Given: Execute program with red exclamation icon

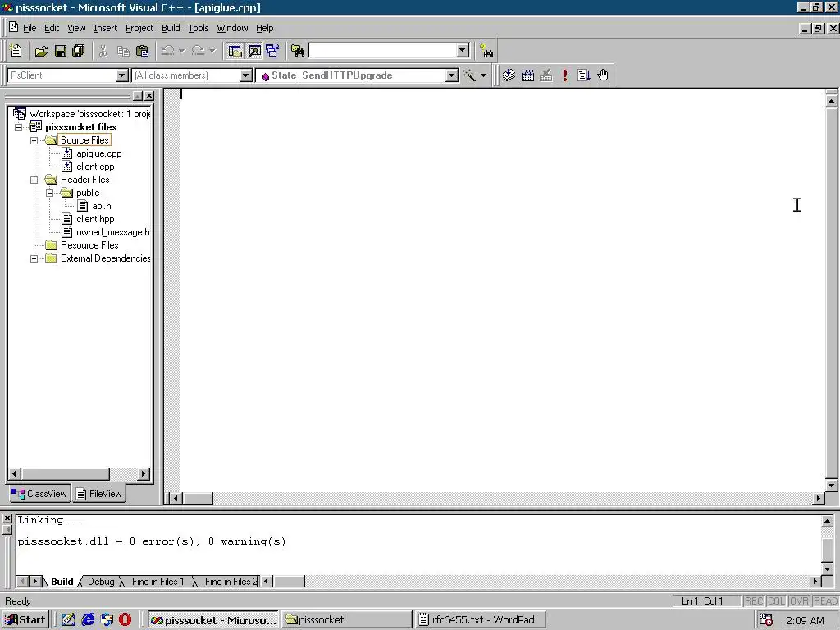Looking at the screenshot, I should pyautogui.click(x=565, y=75).
